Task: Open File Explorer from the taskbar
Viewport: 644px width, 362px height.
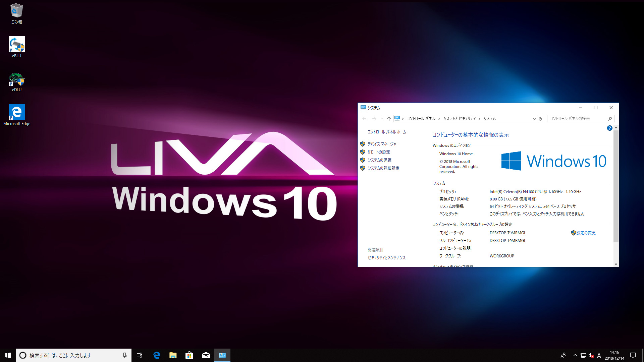Action: point(173,355)
